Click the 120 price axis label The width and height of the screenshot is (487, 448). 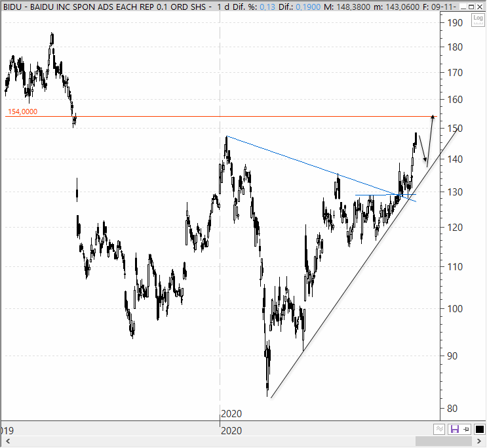(x=455, y=228)
